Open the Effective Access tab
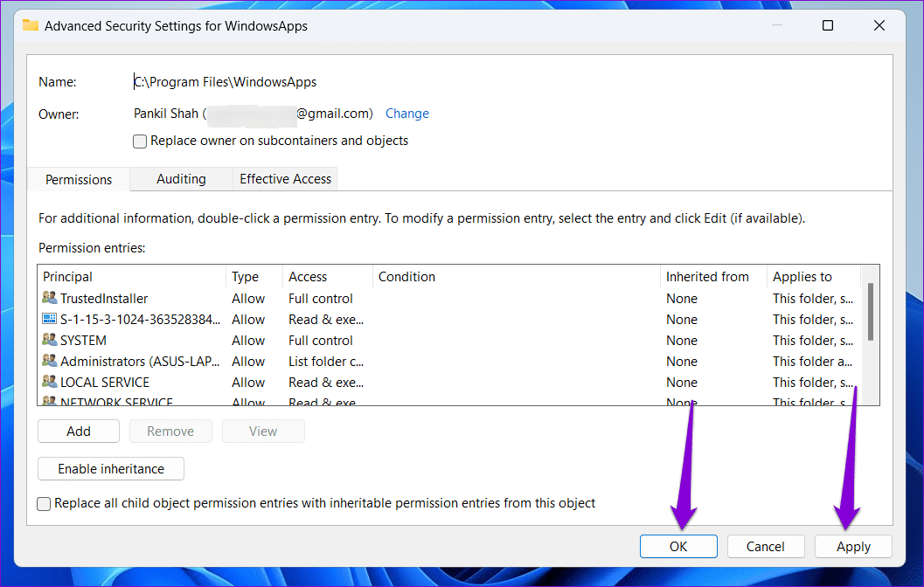 point(285,179)
